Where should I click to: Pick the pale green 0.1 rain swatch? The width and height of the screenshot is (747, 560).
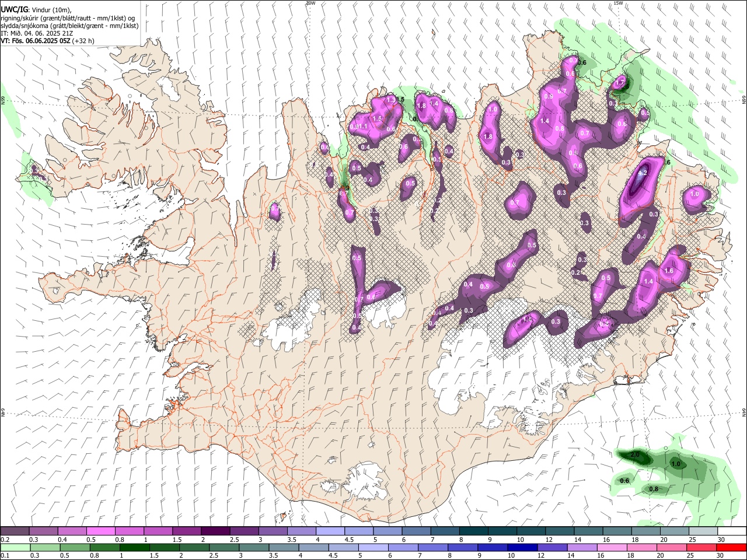[x=15, y=548]
